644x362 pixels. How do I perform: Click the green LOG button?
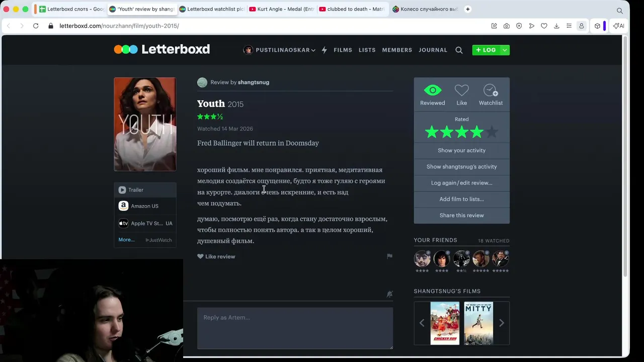tap(485, 50)
